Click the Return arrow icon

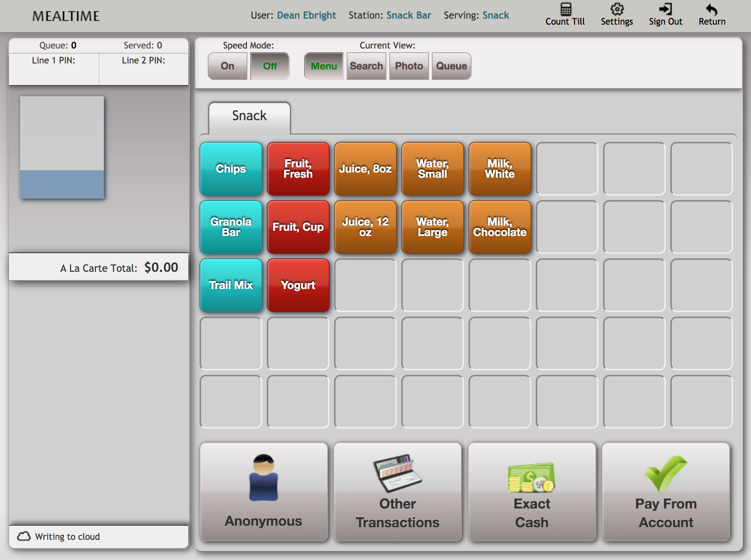pyautogui.click(x=712, y=10)
